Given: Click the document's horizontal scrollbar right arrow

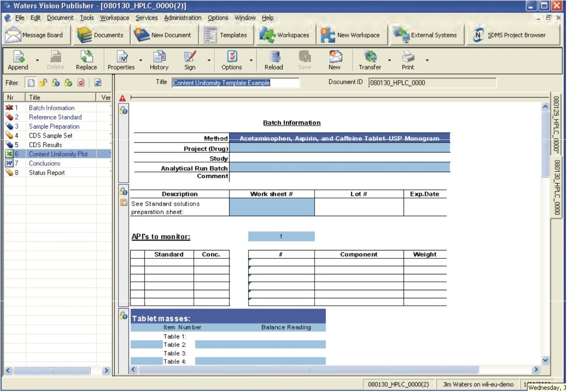Looking at the screenshot, I should pos(536,369).
